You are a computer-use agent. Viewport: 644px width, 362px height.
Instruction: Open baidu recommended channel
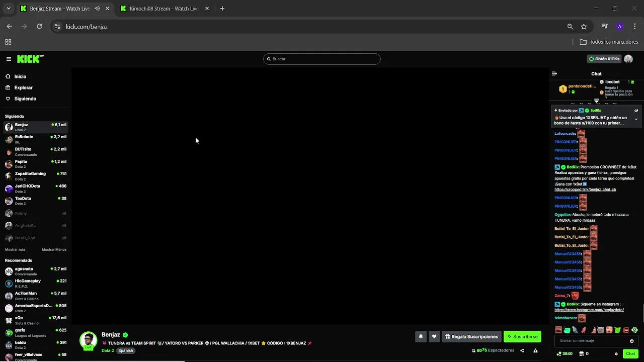(x=35, y=345)
